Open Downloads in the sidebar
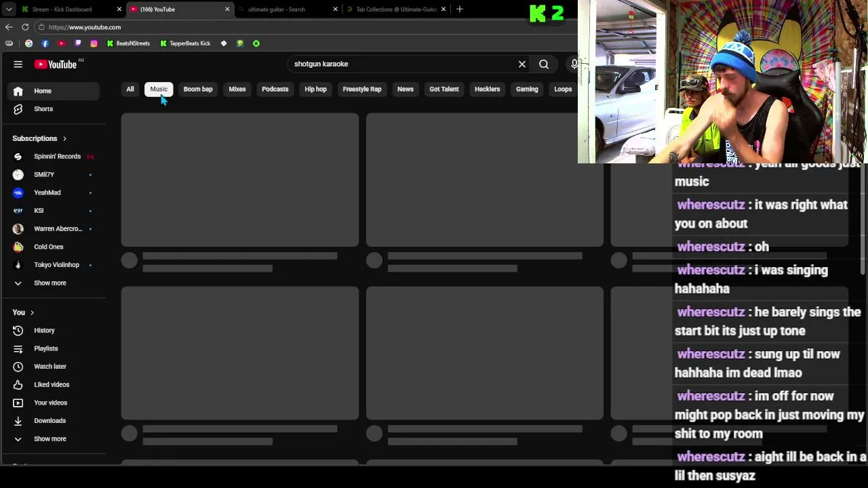Image resolution: width=868 pixels, height=488 pixels. coord(53,421)
